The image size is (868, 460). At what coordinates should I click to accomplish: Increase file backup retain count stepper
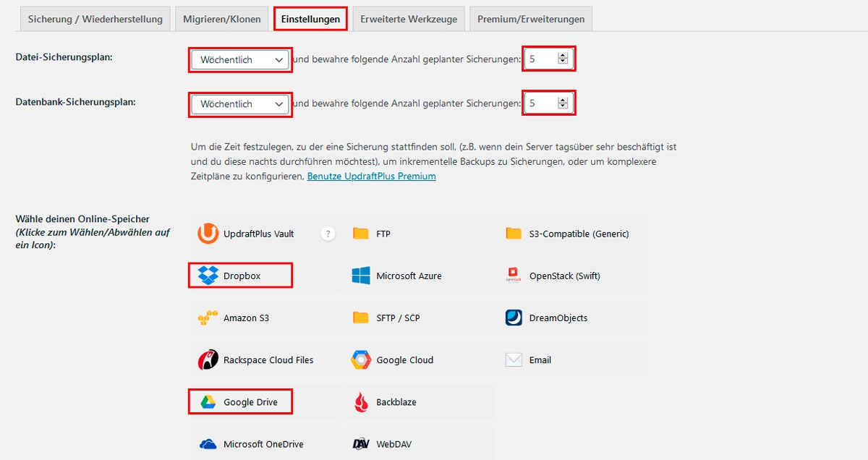[563, 56]
